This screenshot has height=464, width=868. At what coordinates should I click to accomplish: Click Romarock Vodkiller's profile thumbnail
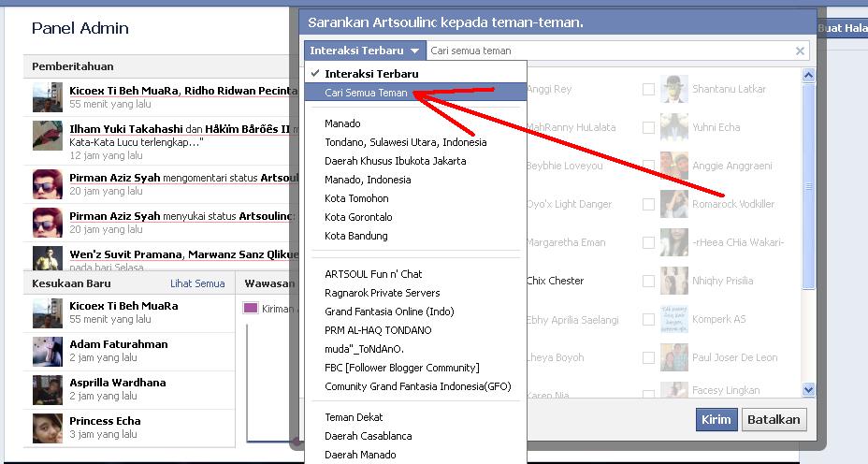pyautogui.click(x=674, y=204)
